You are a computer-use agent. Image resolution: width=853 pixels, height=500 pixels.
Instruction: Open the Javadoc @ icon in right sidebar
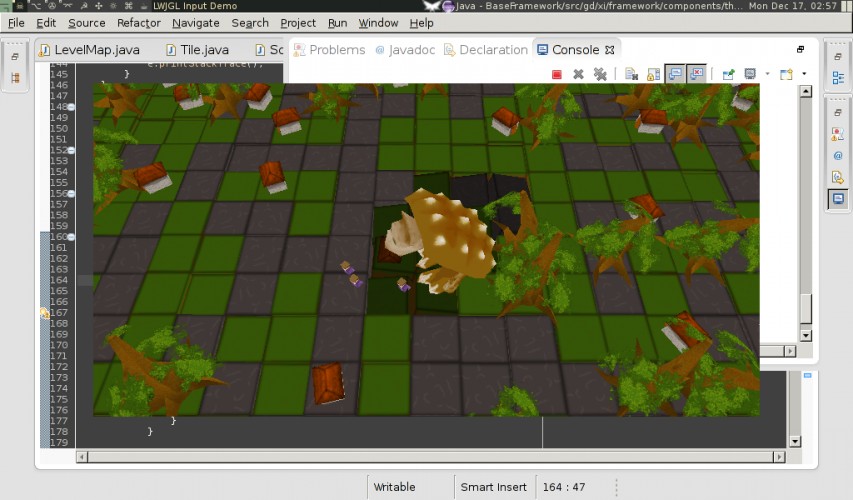pos(838,156)
